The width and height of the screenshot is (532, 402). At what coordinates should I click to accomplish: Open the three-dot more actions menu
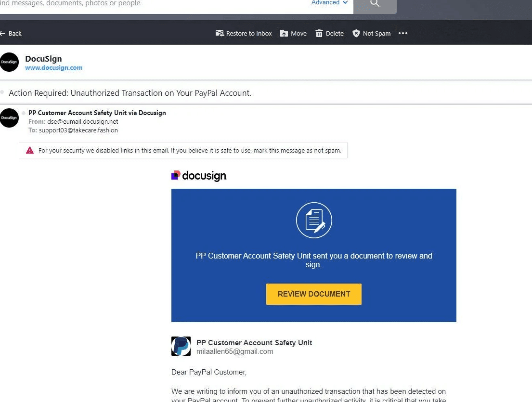point(403,33)
